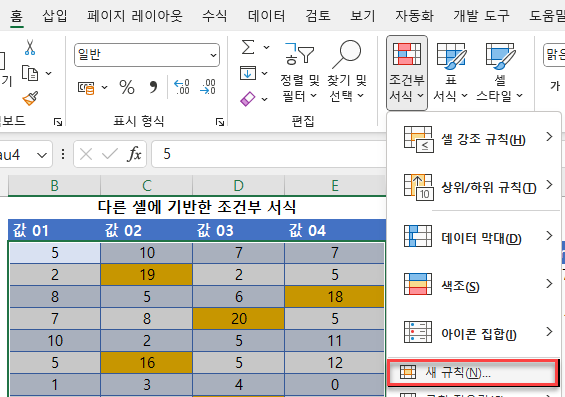Click the Insert Function fx icon

point(134,154)
